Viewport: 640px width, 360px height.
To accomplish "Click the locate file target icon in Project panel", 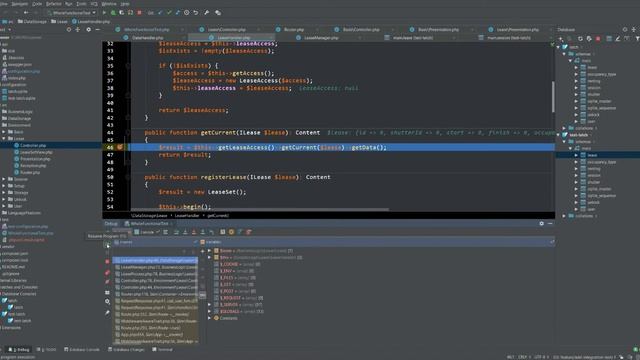I will coord(69,29).
